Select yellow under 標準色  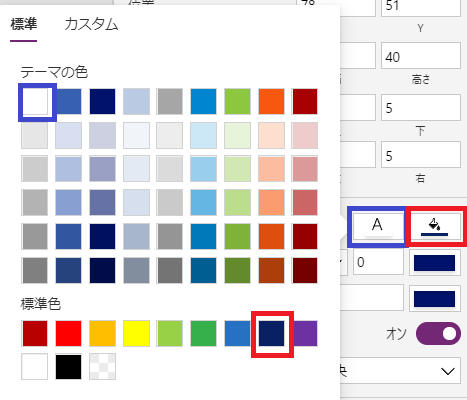click(x=136, y=334)
